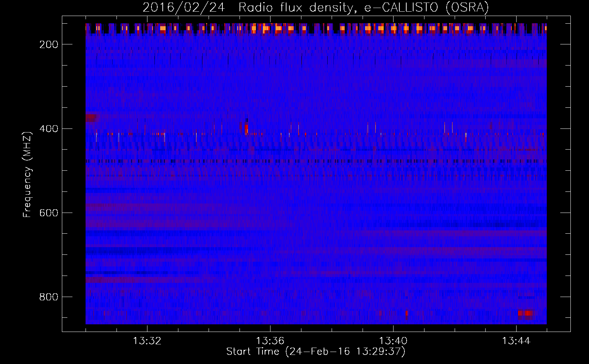Viewport: 589px width, 364px height.
Task: Click the '800' frequency tick label
Action: tap(49, 297)
